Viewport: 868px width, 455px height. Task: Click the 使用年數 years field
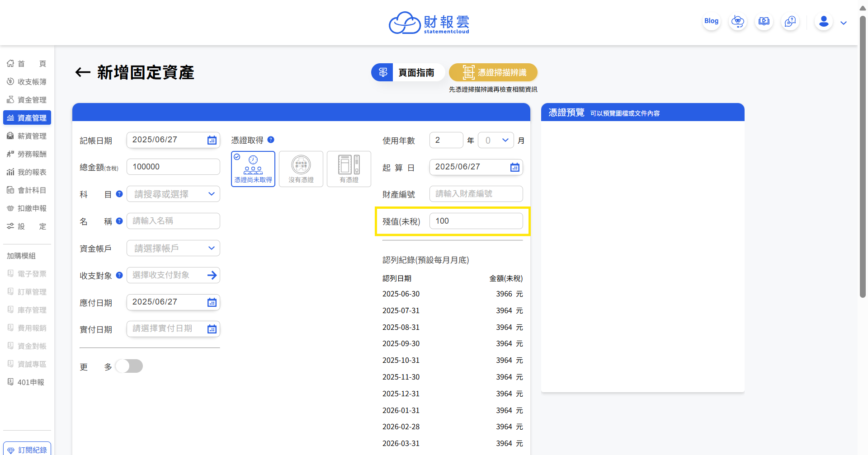coord(446,140)
